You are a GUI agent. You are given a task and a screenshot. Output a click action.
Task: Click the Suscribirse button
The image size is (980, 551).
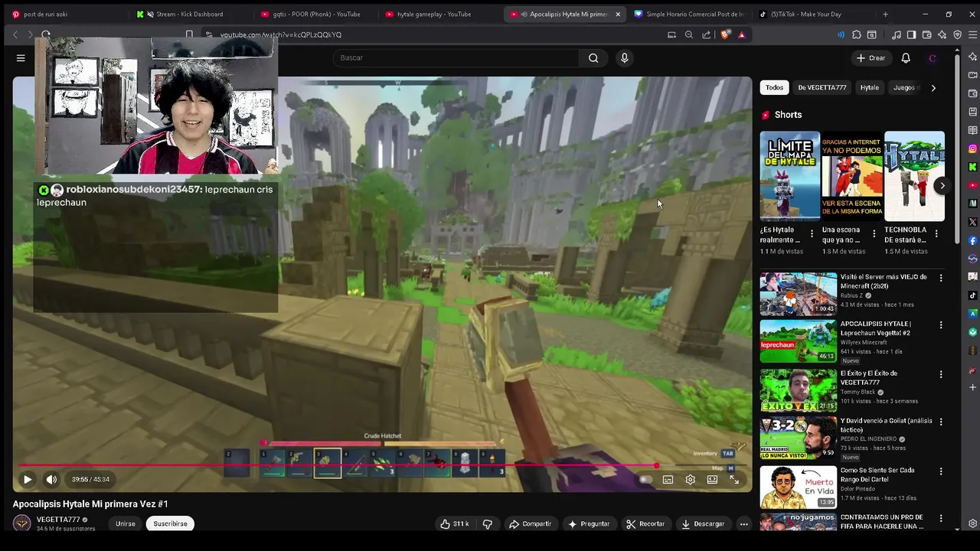[x=170, y=524]
